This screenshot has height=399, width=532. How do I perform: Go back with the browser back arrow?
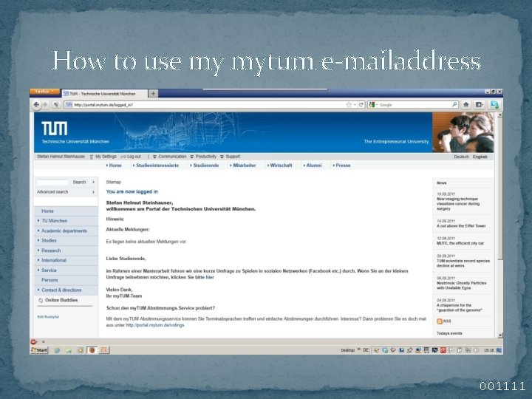(x=36, y=104)
